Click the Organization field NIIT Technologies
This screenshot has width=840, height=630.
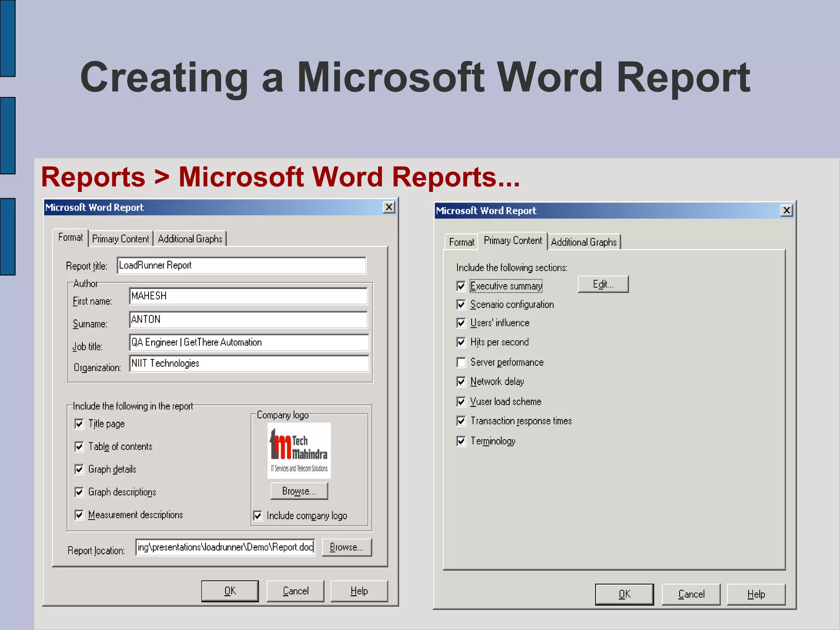(x=249, y=363)
